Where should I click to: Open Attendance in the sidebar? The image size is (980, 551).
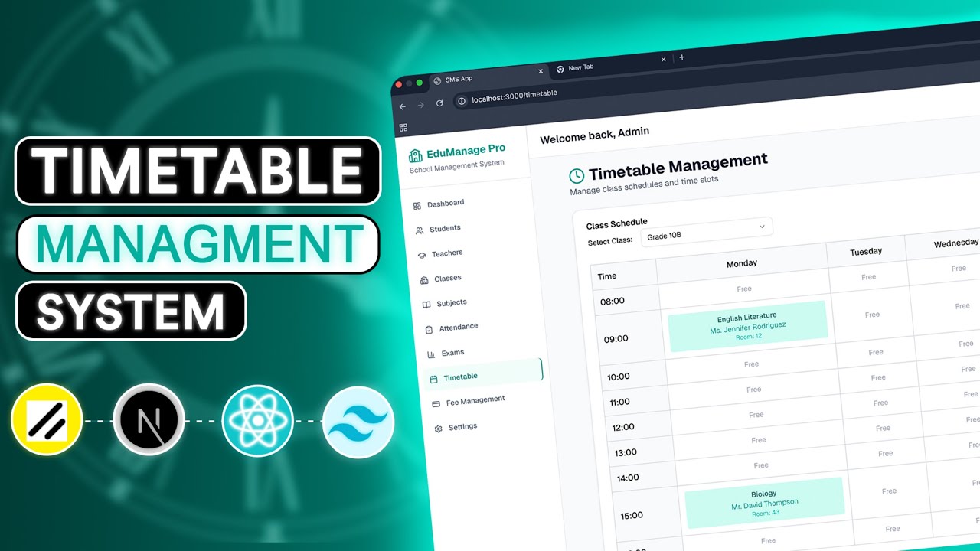click(x=452, y=328)
